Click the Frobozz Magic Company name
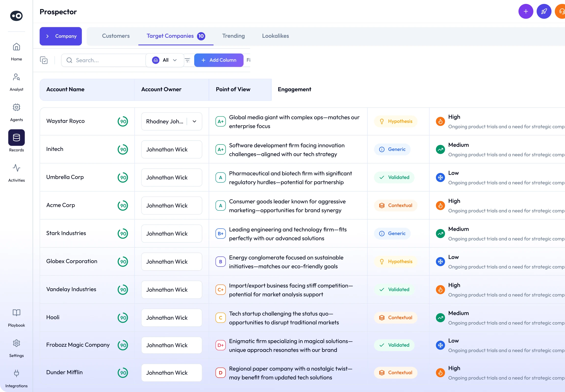565x392 pixels. point(78,345)
